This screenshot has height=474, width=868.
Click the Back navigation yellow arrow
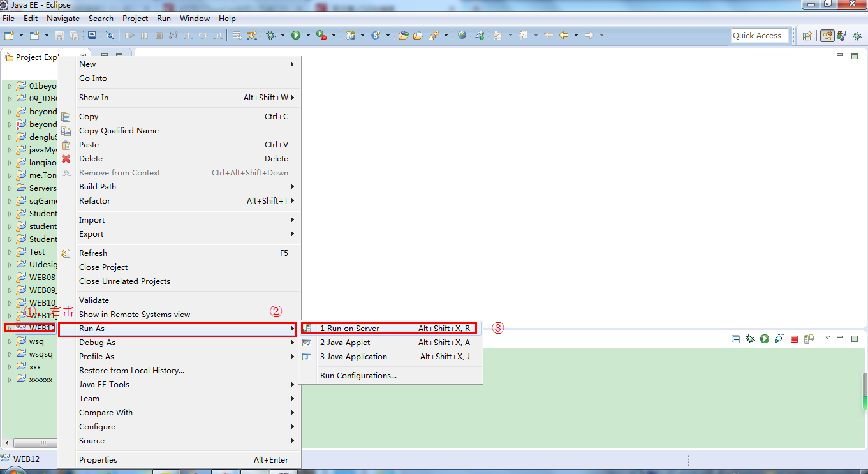564,35
